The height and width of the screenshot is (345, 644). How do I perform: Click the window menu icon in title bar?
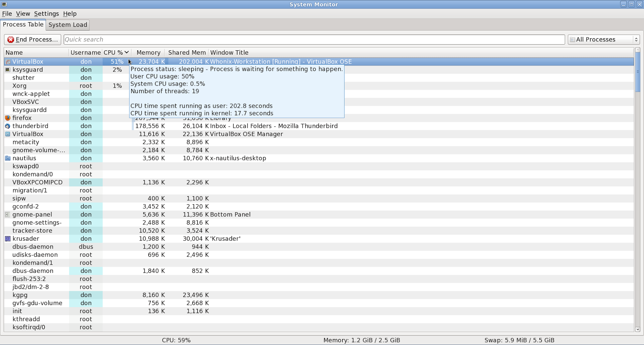pyautogui.click(x=4, y=4)
